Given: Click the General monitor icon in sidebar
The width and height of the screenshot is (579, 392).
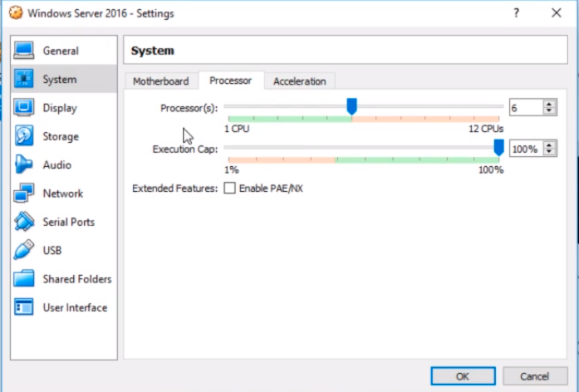Looking at the screenshot, I should (x=24, y=51).
